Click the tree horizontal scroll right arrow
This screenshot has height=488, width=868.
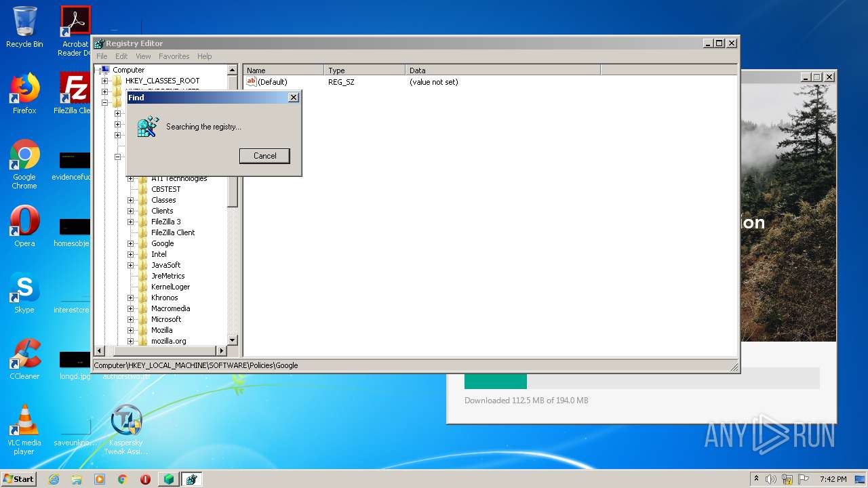pyautogui.click(x=221, y=350)
